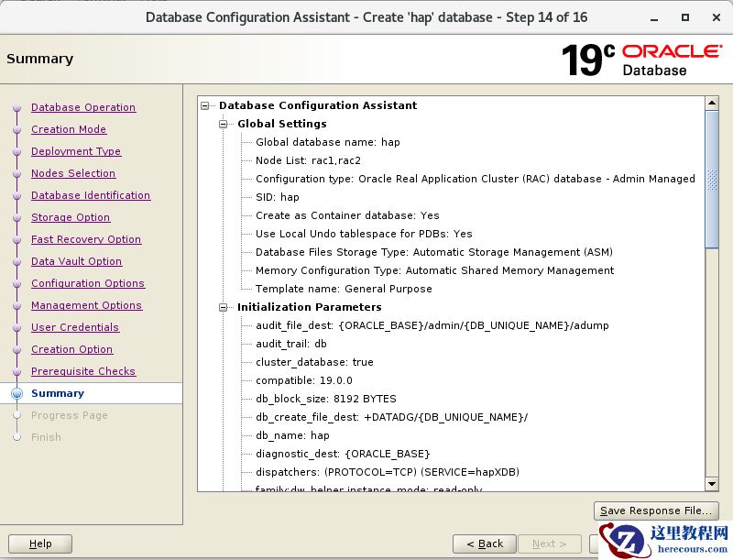This screenshot has width=733, height=560.
Task: Select the 'Node List: rac1,rac2' row
Action: coord(308,160)
